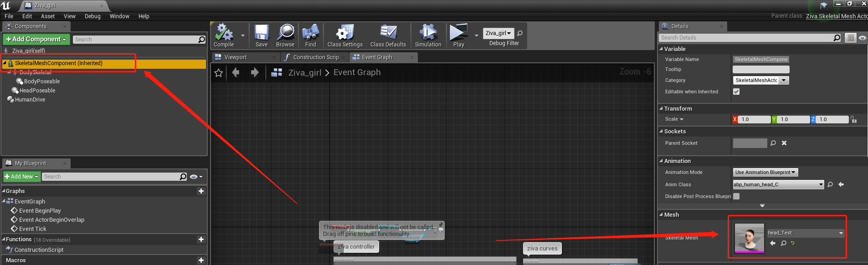Clear the Parent Socket with X icon
The width and height of the screenshot is (868, 265).
click(x=784, y=143)
